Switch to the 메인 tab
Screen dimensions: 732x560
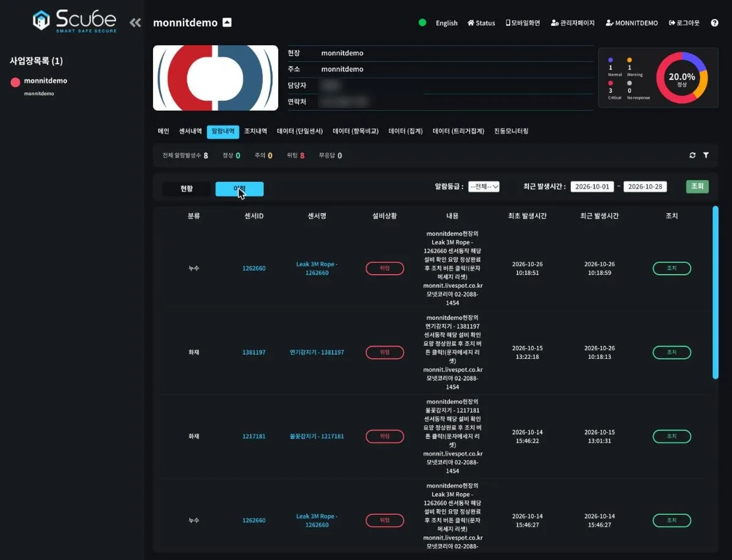coord(163,131)
